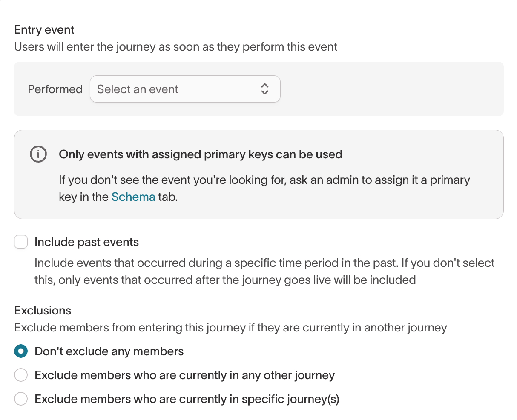Click the Entry event heading
The image size is (517, 420).
[x=44, y=29]
